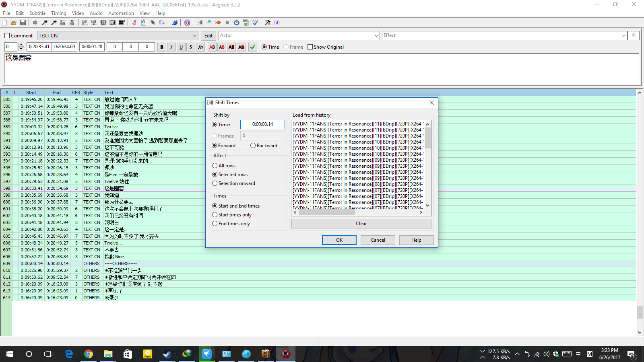Viewport: 644px width, 362px height.
Task: Click Select visible lines icon
Action: 103,23
